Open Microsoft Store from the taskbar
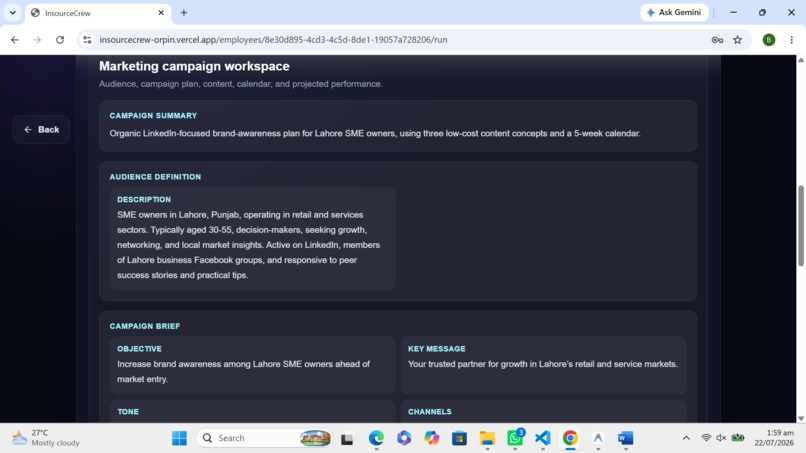Viewport: 806px width, 453px height. click(460, 438)
